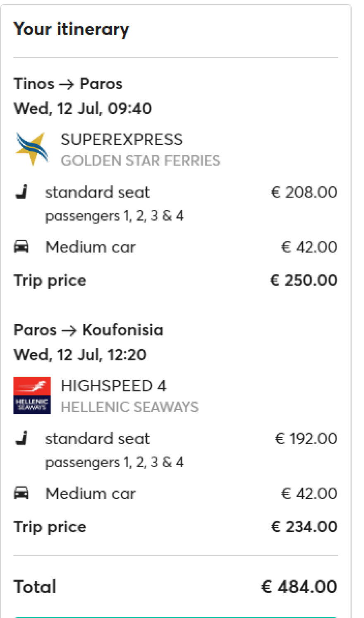Click the € 250.00 trip price
The image size is (364, 618).
tap(304, 280)
